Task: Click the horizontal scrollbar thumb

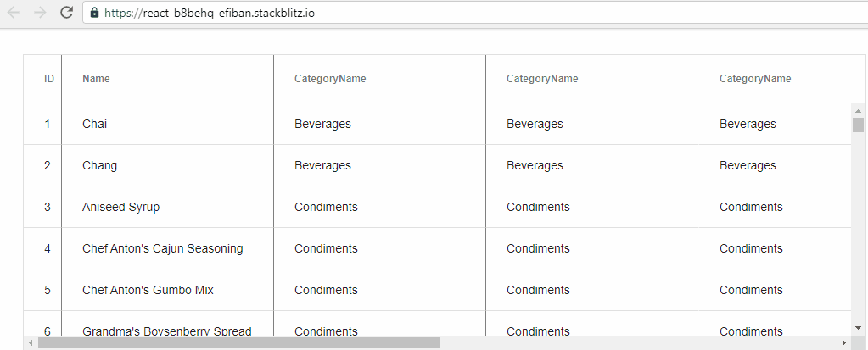Action: click(x=239, y=342)
